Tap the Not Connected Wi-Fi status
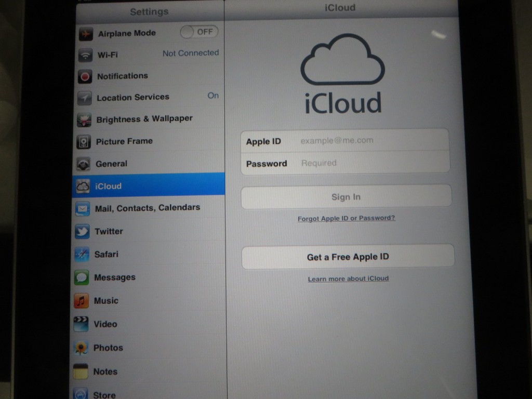This screenshot has height=399, width=532. pos(191,54)
